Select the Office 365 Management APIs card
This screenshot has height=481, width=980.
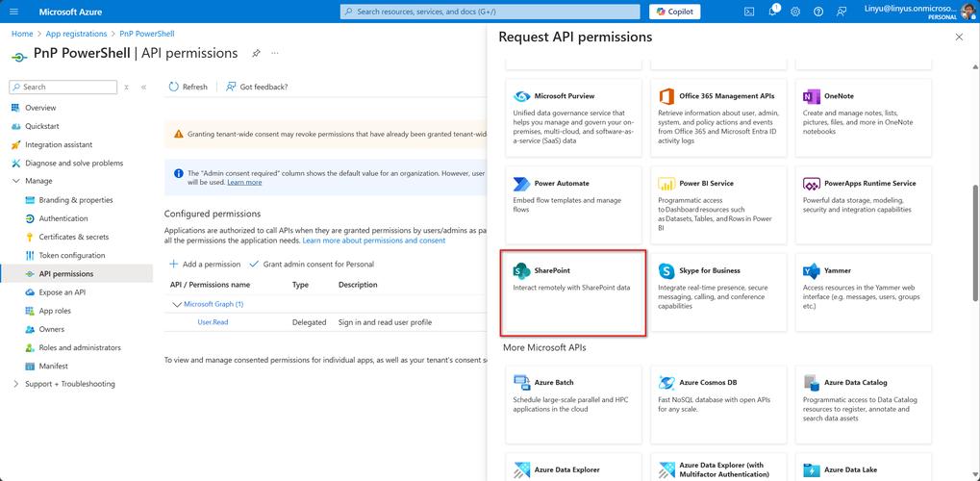tap(717, 117)
